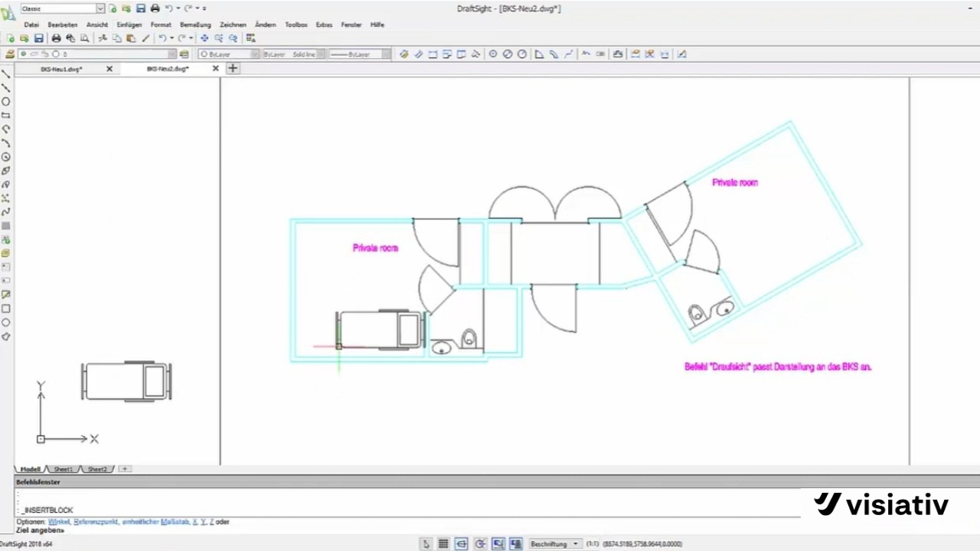
Task: Click the Winkel option link
Action: 59,522
